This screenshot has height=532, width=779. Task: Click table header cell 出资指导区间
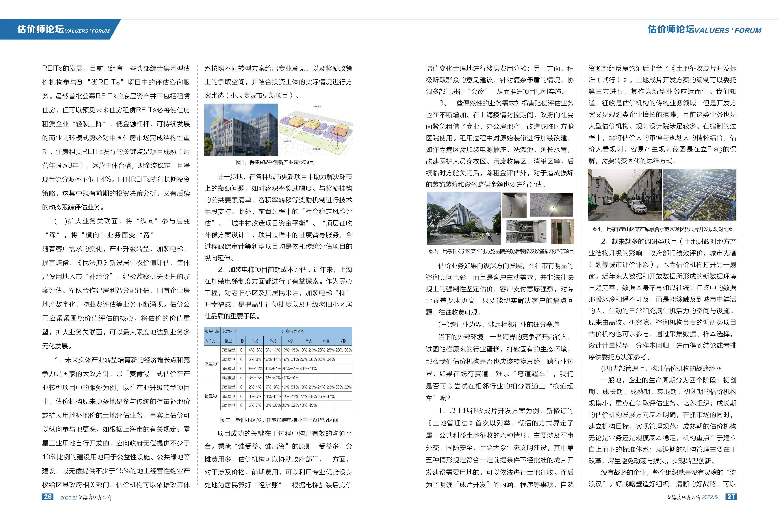click(294, 331)
